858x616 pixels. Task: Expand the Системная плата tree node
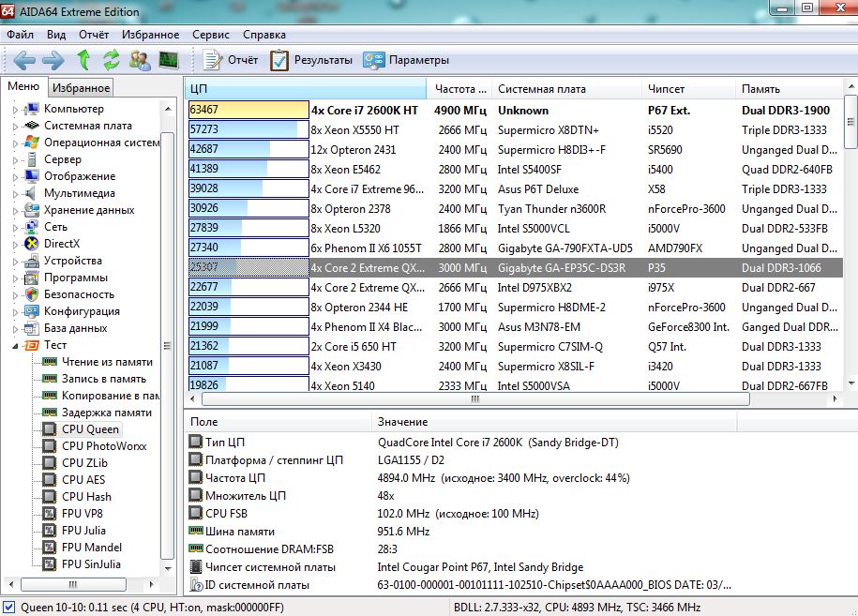pos(15,126)
